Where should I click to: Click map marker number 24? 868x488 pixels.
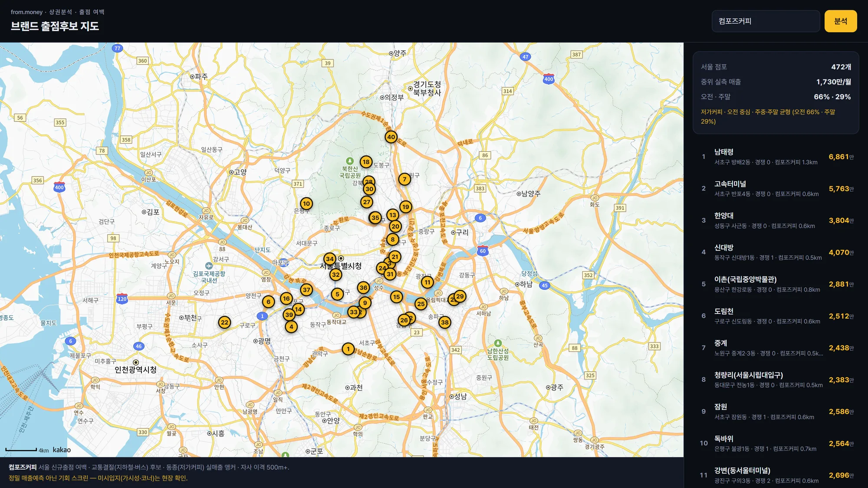pos(382,269)
